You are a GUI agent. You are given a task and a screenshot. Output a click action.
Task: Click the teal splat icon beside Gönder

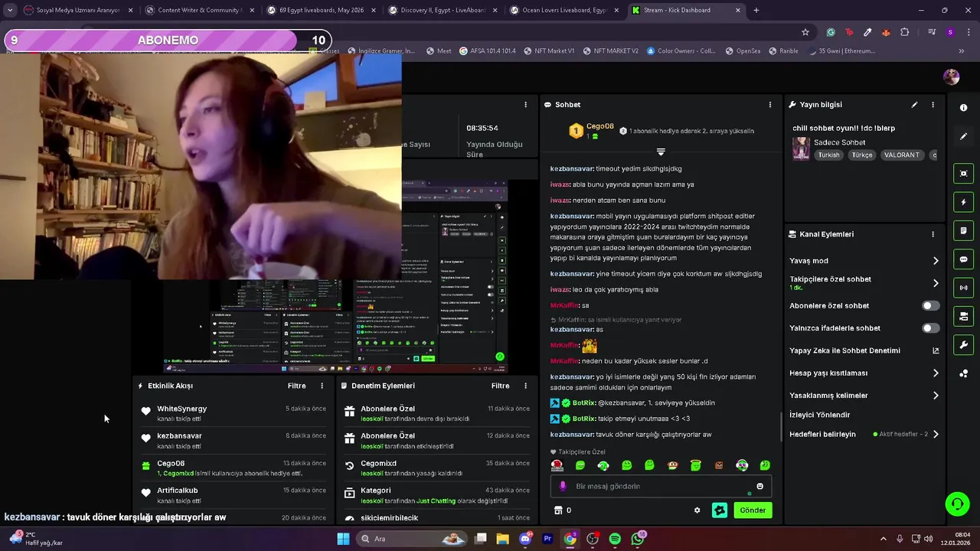(720, 510)
